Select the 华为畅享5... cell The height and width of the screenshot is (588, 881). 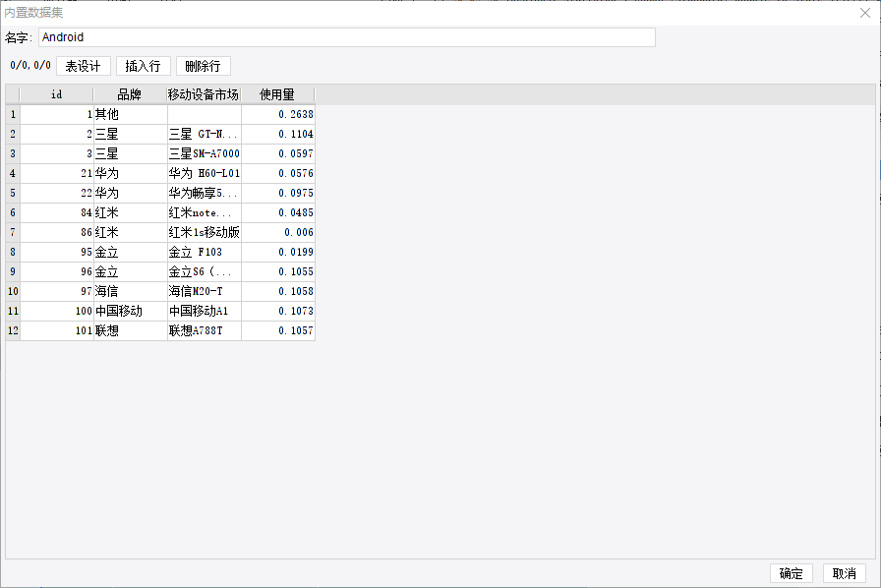click(x=205, y=193)
